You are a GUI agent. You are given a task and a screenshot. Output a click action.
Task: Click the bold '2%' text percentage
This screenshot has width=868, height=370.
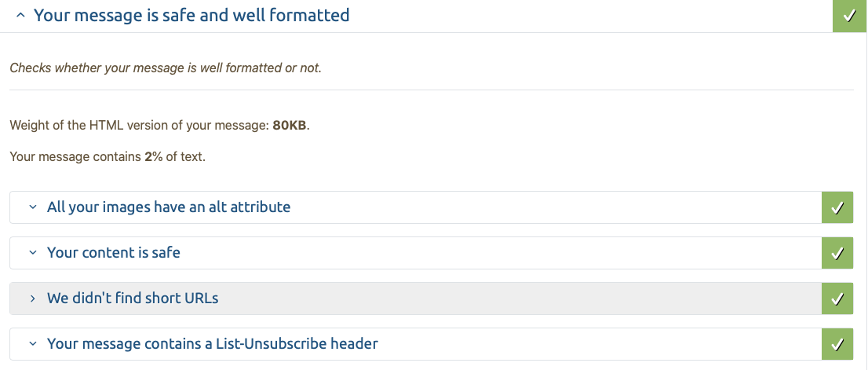[154, 157]
